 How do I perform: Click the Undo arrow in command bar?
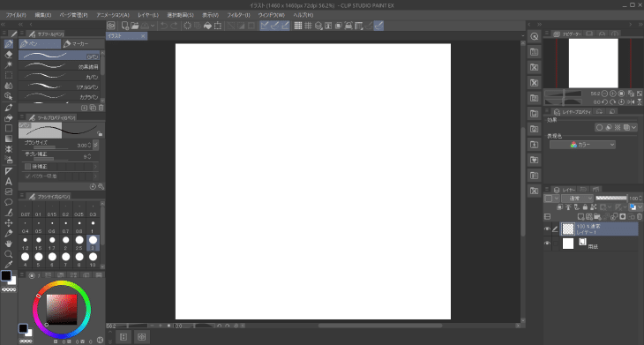pos(164,26)
